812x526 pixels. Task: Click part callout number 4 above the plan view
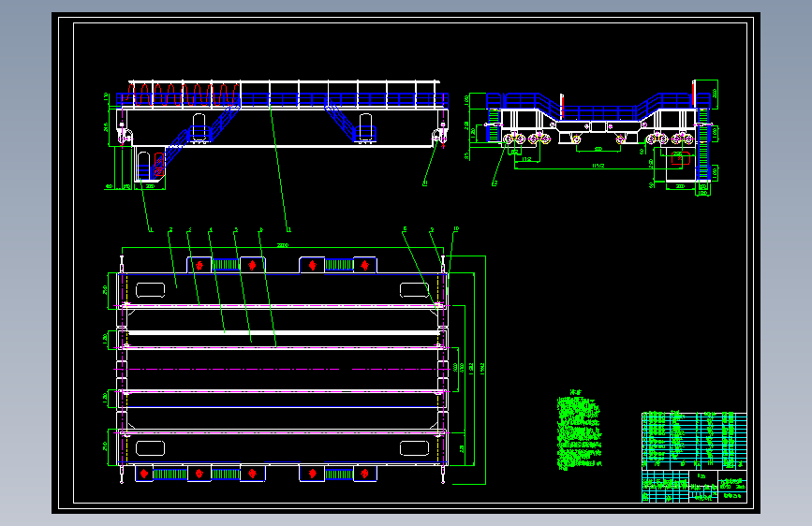[210, 230]
